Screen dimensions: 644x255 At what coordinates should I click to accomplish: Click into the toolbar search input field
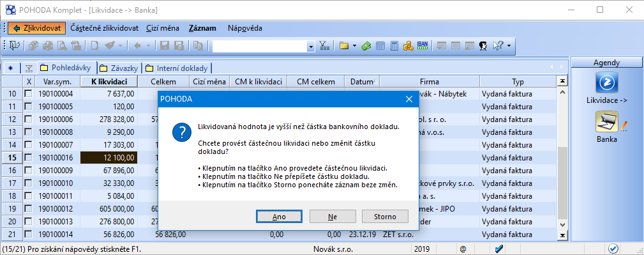point(260,47)
